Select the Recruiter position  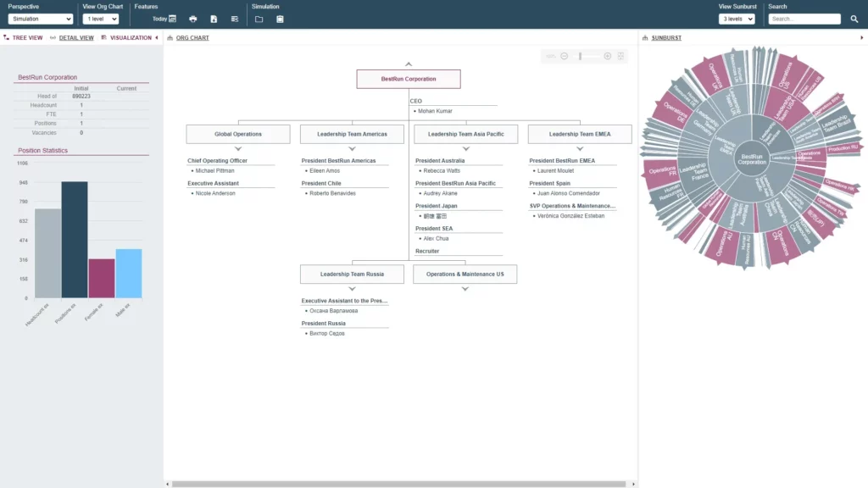427,251
